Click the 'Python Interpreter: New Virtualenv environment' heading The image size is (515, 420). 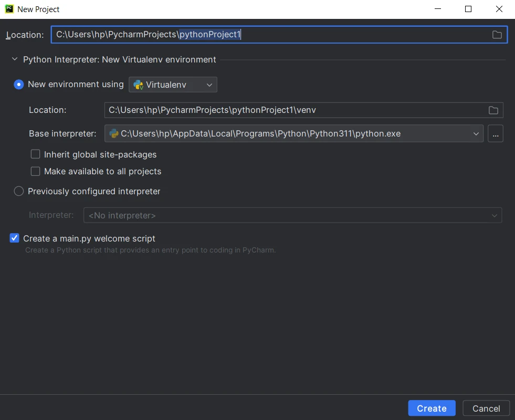[120, 59]
